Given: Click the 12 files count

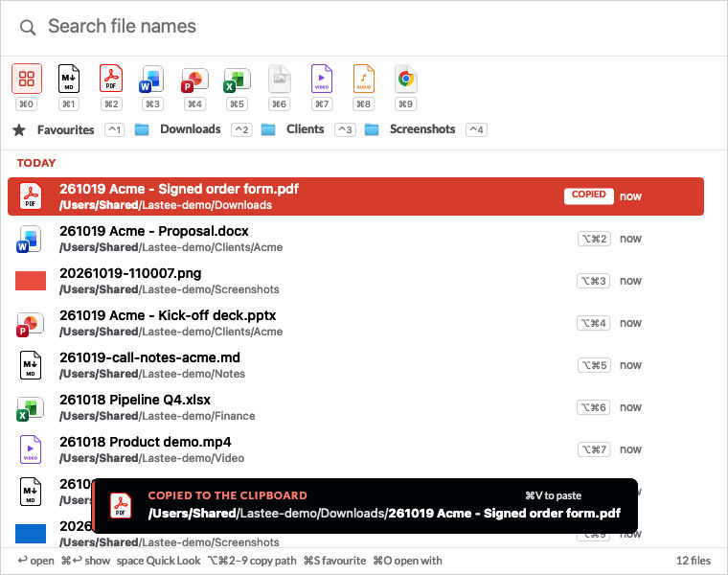Looking at the screenshot, I should pyautogui.click(x=694, y=561).
